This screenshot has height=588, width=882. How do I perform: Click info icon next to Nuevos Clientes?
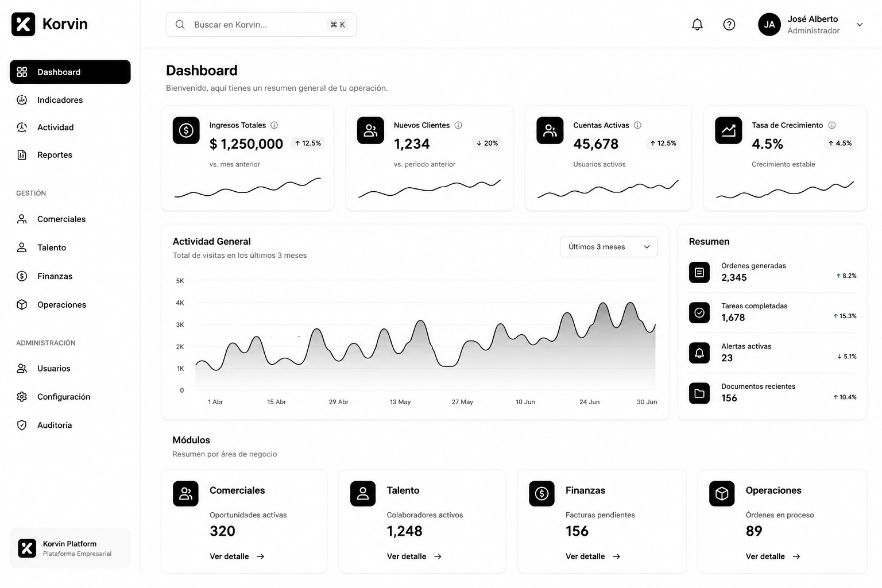pos(458,125)
